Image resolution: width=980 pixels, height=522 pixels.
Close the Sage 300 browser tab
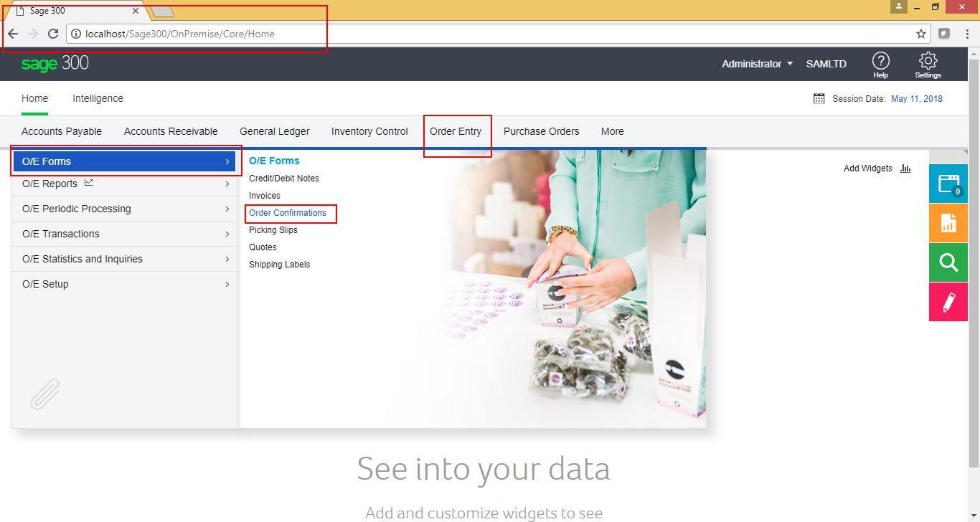point(136,11)
